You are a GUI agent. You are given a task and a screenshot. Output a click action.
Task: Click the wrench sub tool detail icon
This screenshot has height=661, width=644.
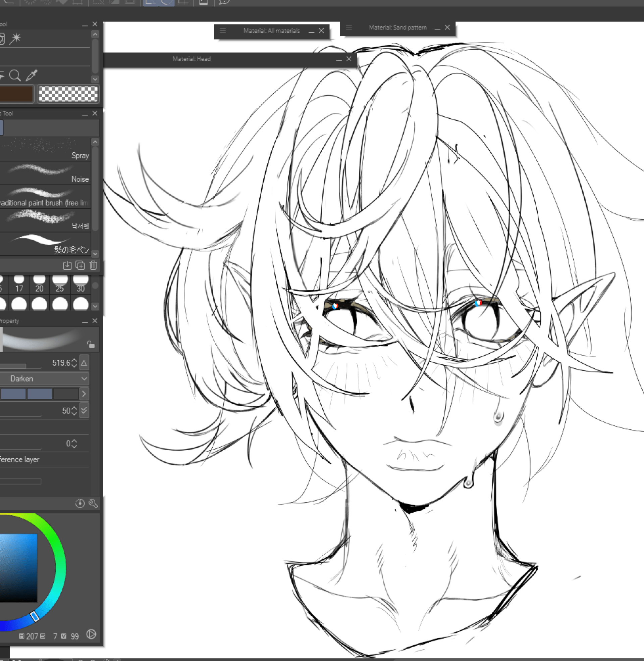93,503
